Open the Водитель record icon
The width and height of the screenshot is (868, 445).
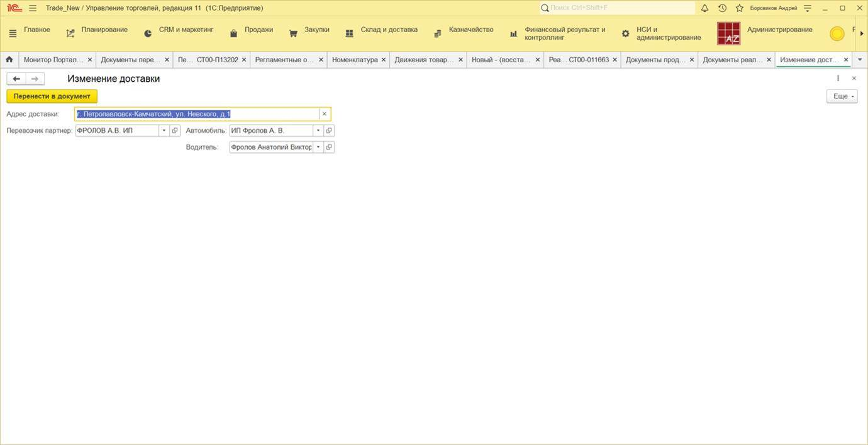pyautogui.click(x=329, y=147)
